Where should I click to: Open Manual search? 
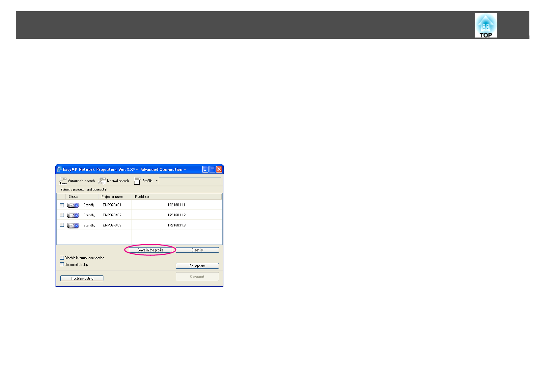click(x=114, y=181)
